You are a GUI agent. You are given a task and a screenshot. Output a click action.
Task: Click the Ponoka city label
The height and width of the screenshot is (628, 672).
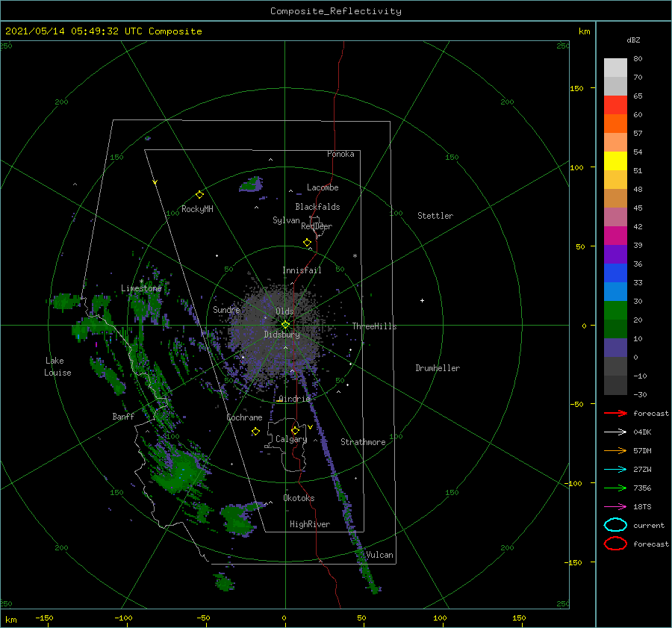[x=340, y=154]
